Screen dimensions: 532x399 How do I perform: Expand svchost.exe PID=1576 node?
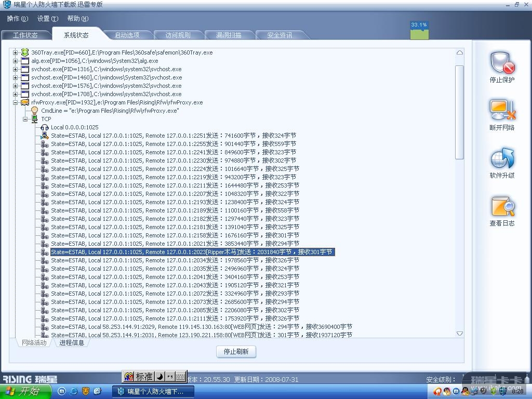coord(15,86)
